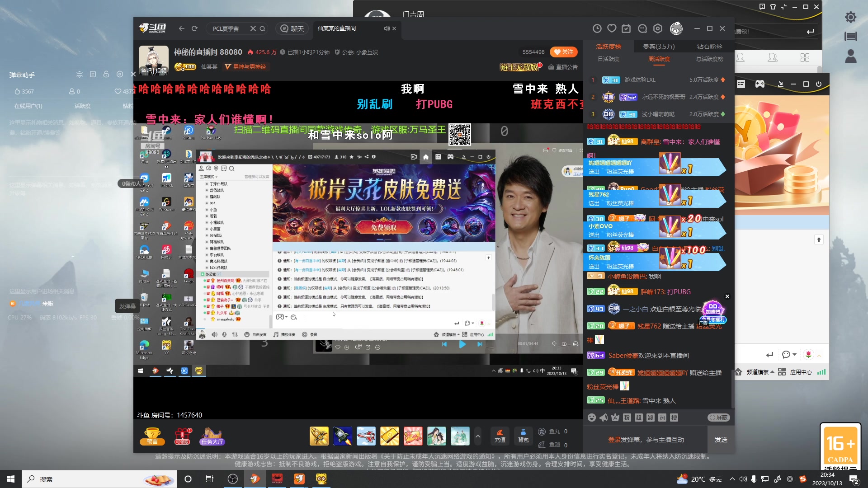Expand the gift list arrow
The image size is (868, 488).
tap(478, 436)
